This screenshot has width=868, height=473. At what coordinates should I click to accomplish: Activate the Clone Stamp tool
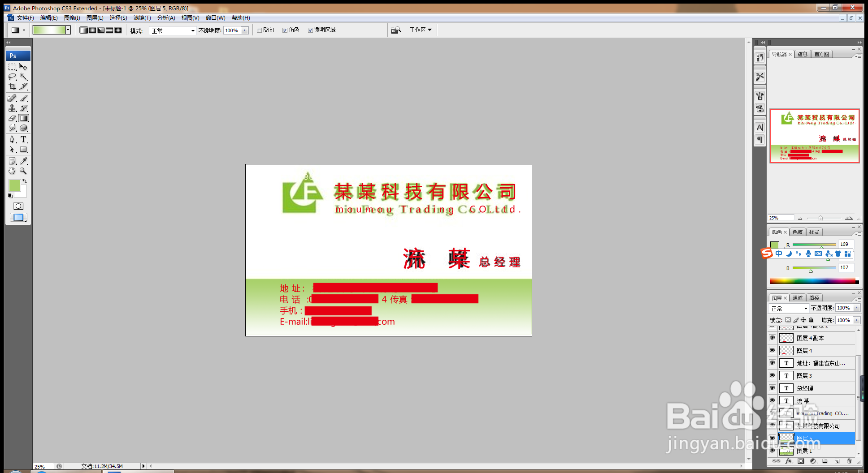pyautogui.click(x=12, y=107)
